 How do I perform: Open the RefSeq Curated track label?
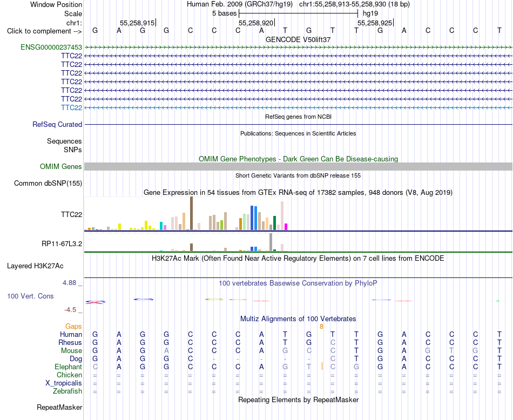click(57, 124)
